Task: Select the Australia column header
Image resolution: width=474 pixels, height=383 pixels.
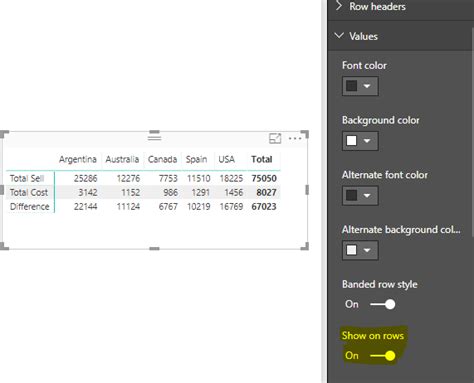Action: point(122,159)
